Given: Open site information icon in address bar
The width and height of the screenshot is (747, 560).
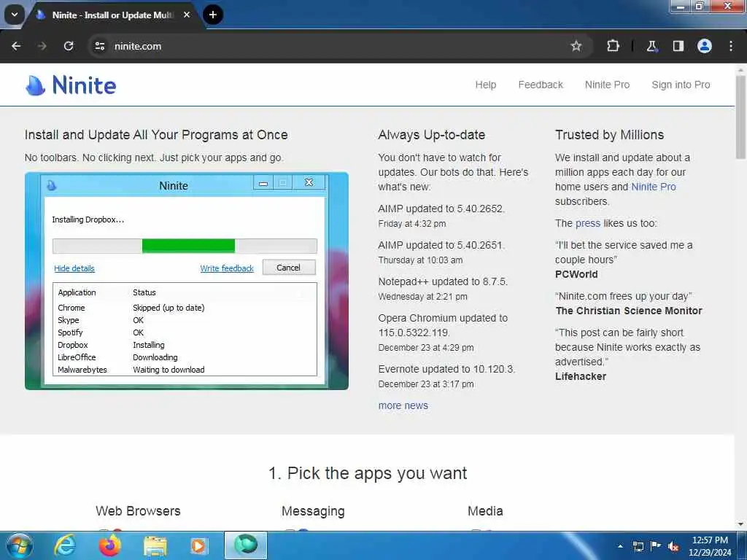Looking at the screenshot, I should [99, 46].
